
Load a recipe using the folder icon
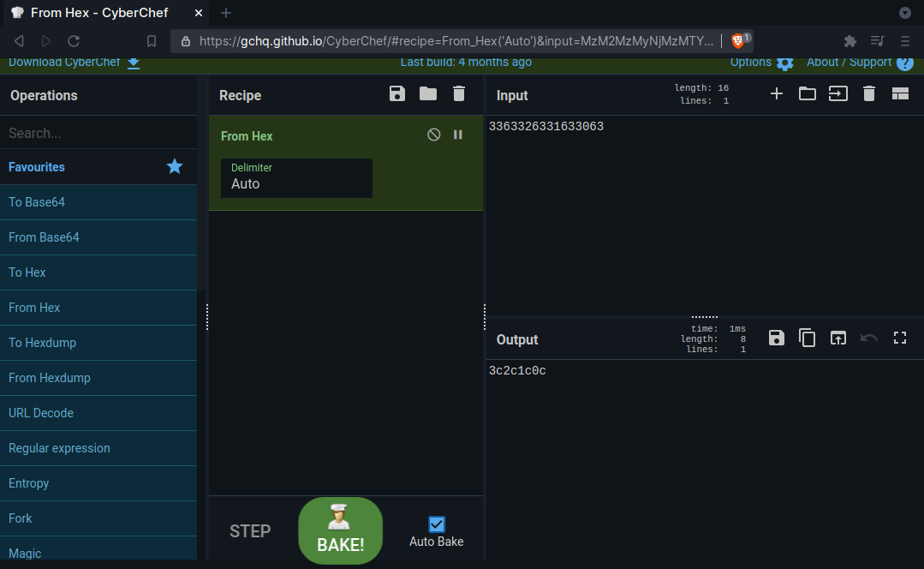pyautogui.click(x=428, y=93)
